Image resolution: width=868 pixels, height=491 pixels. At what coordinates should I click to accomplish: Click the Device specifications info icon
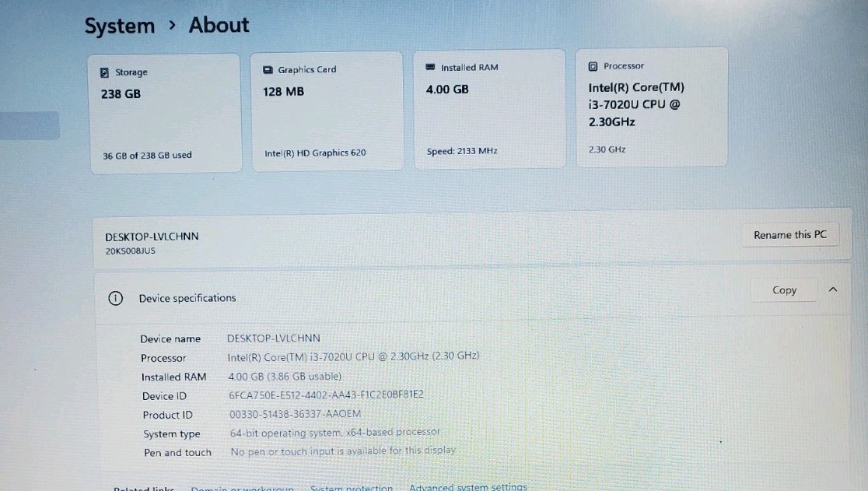click(115, 298)
